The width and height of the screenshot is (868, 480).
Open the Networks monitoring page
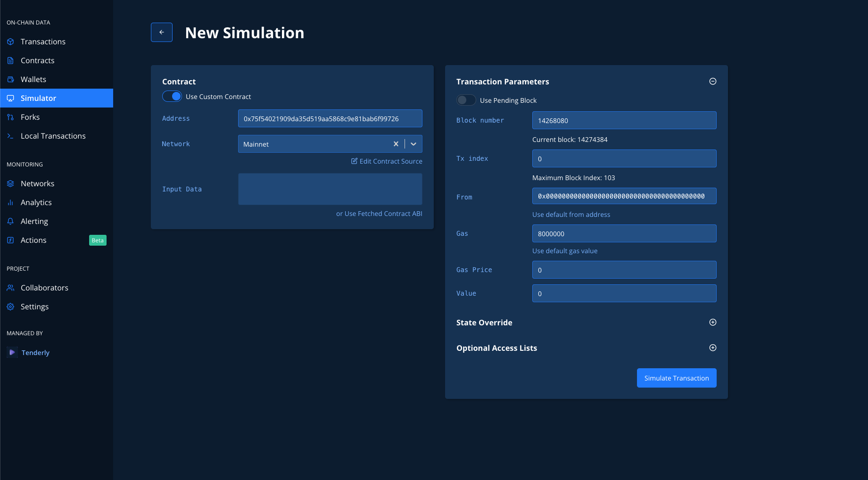click(x=57, y=184)
